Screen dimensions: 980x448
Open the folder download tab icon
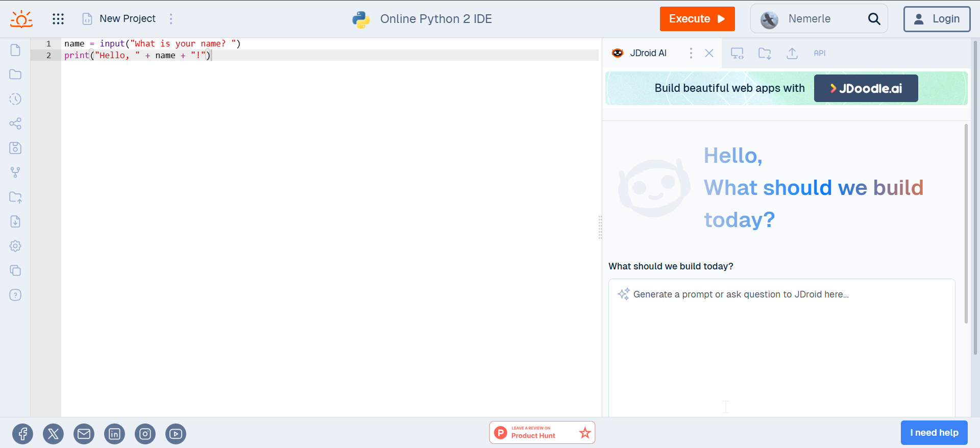(765, 53)
